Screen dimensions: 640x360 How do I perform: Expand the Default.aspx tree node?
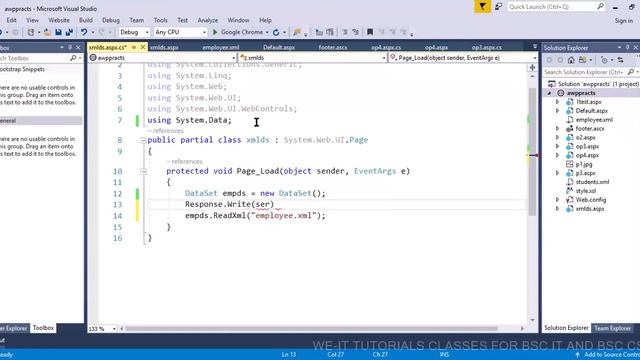(x=558, y=111)
